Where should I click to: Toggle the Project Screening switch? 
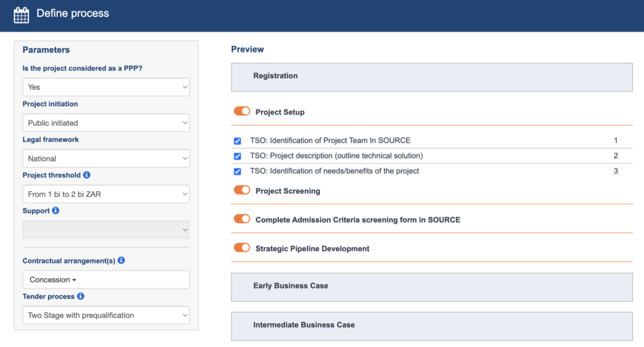pyautogui.click(x=242, y=191)
